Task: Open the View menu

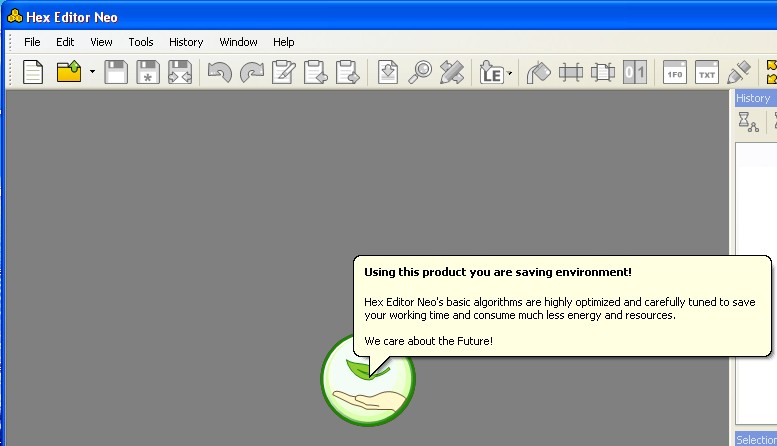Action: (x=101, y=42)
